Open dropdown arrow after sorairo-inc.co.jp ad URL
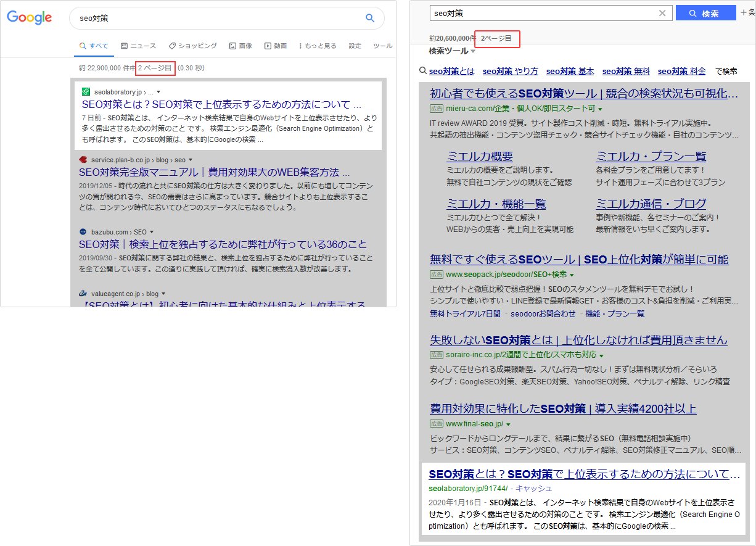The height and width of the screenshot is (546, 756). [601, 356]
